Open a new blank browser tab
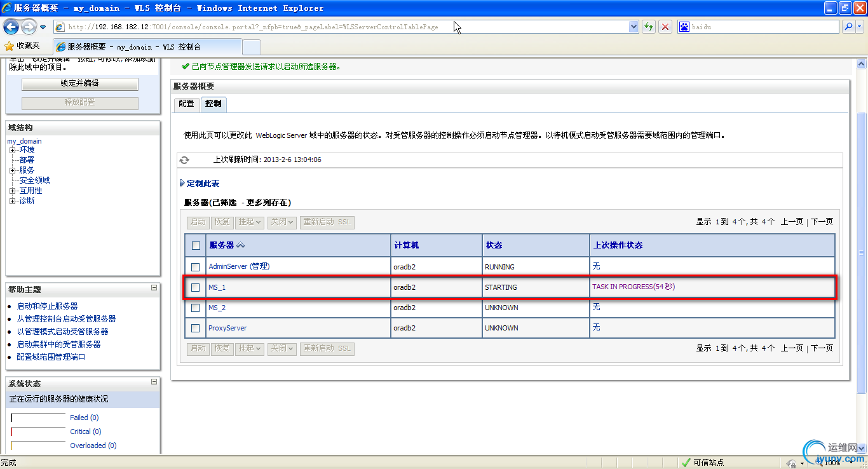 click(252, 47)
